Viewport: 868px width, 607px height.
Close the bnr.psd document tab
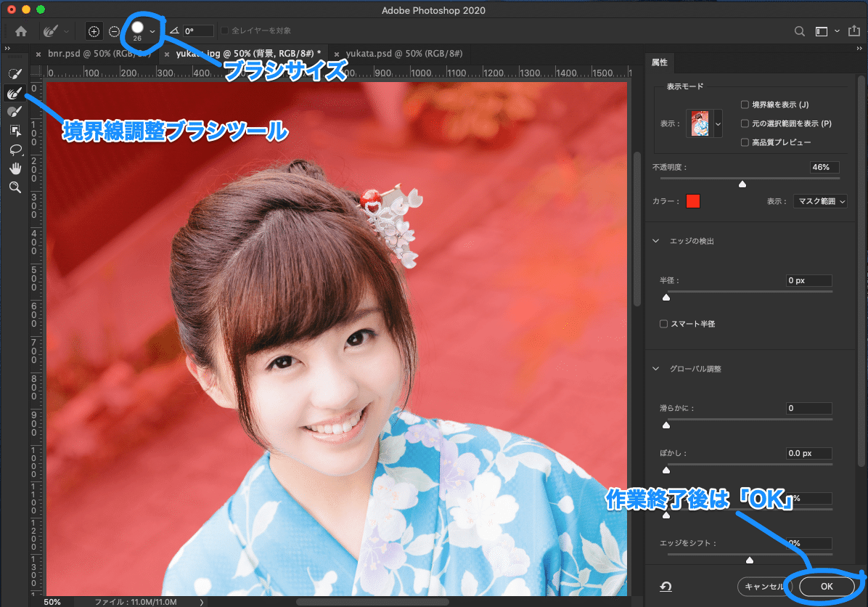(38, 54)
